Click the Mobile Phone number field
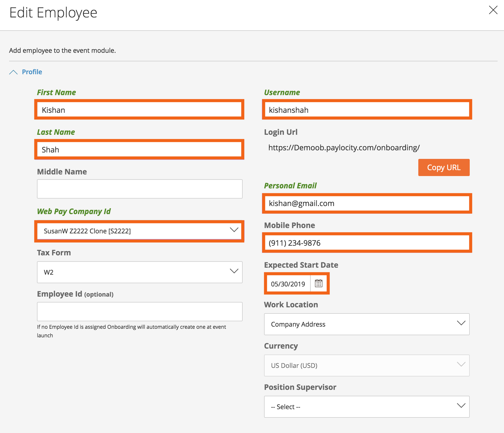This screenshot has height=433, width=504. (x=367, y=243)
